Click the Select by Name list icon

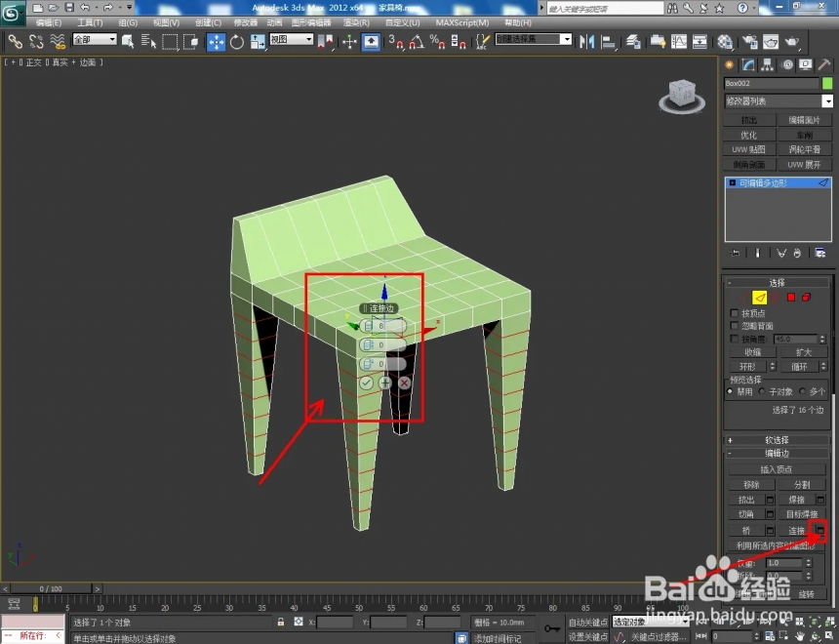click(148, 41)
